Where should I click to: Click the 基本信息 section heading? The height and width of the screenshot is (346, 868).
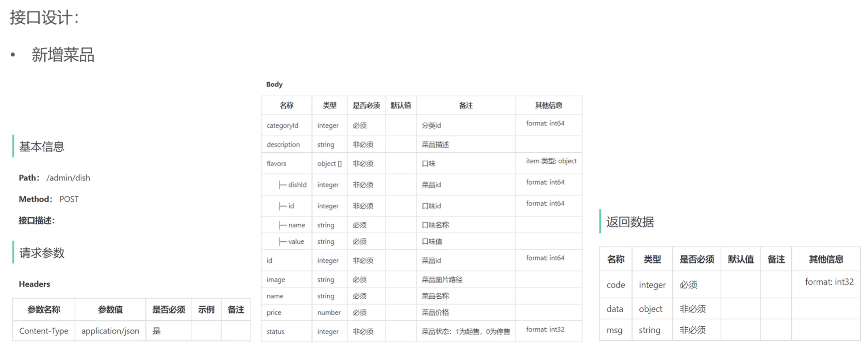coord(42,147)
